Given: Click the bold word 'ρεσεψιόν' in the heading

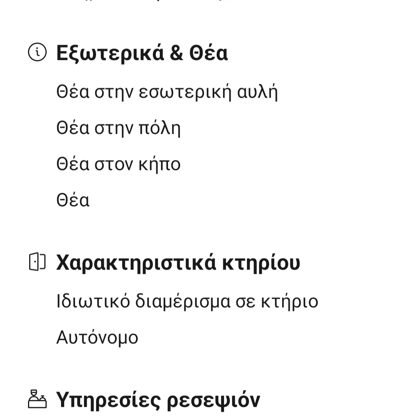Looking at the screenshot, I should click(213, 400).
